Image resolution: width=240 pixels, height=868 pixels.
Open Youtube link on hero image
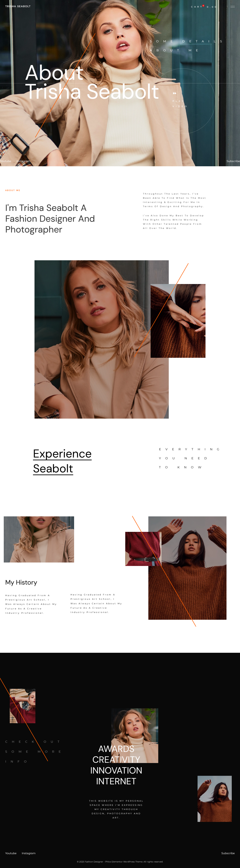point(6,161)
